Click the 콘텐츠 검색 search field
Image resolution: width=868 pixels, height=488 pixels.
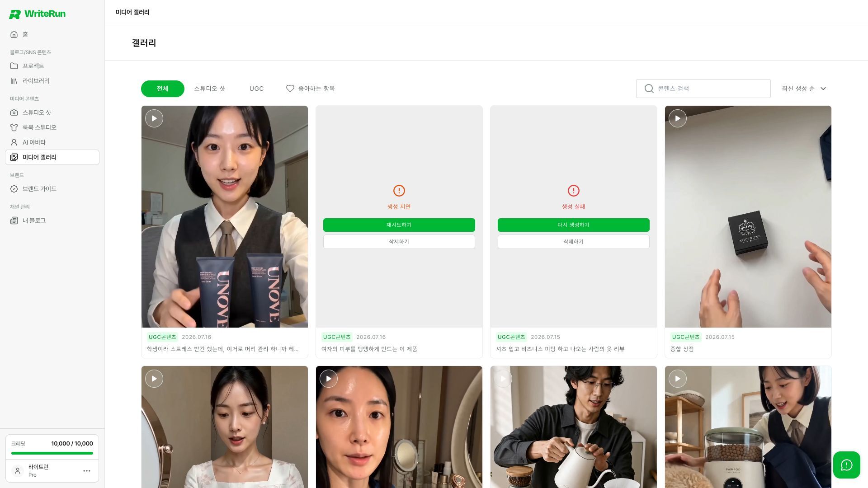[x=703, y=89]
